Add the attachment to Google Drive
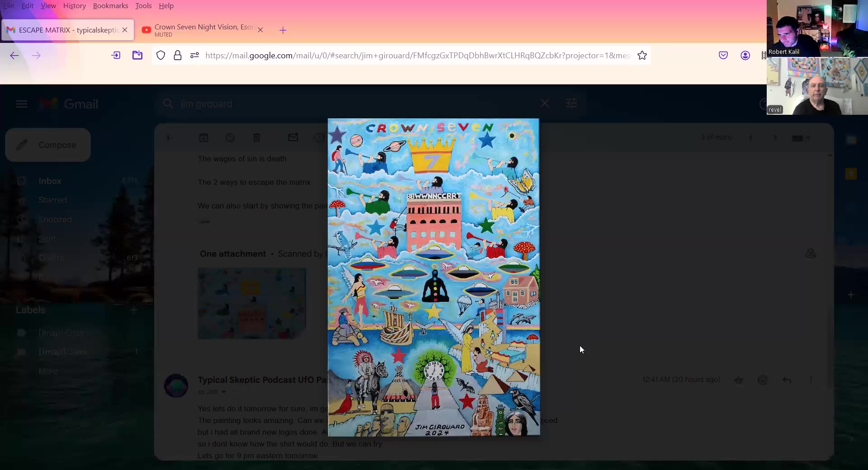 (x=811, y=254)
